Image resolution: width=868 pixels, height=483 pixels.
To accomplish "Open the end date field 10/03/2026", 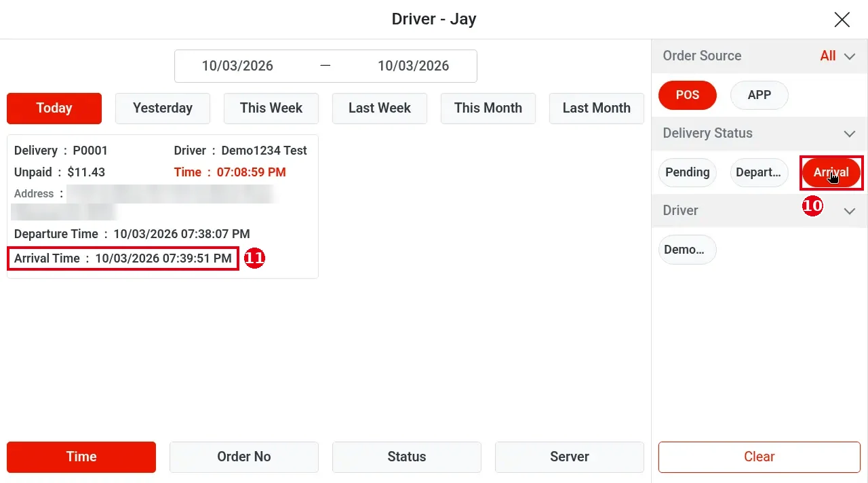I will tap(414, 66).
